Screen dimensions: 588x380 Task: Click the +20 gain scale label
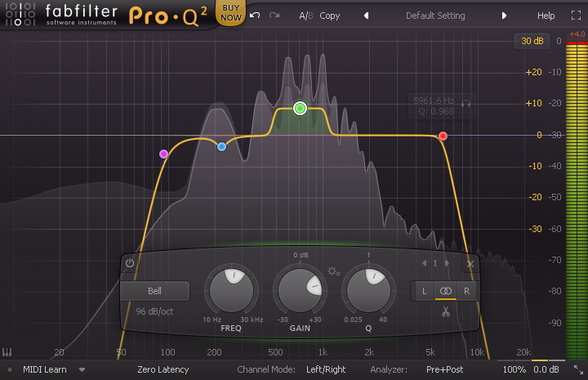click(x=533, y=72)
